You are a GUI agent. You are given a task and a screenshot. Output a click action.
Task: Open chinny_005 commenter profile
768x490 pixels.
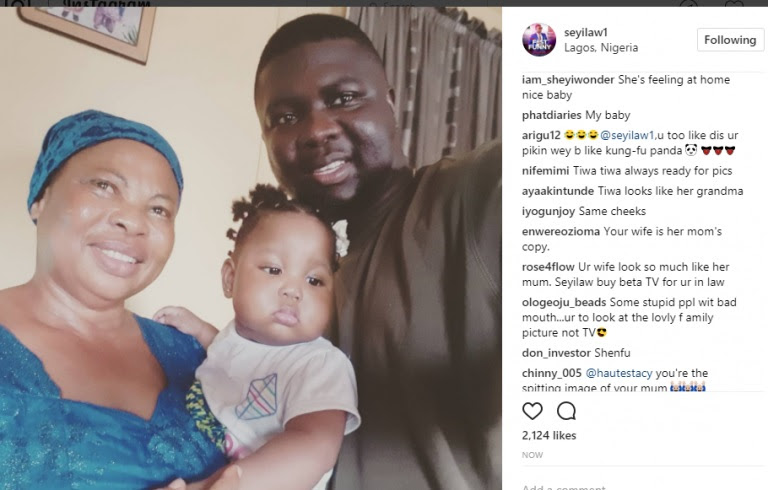tap(552, 373)
